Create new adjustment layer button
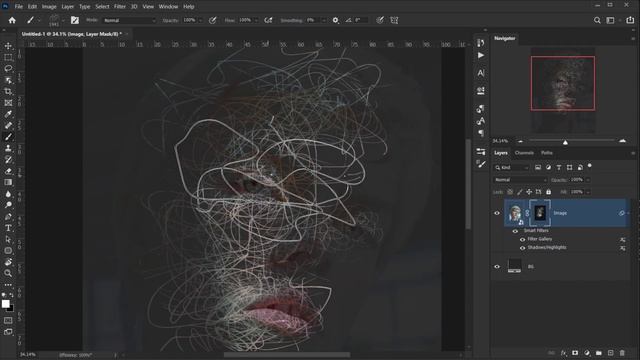 [x=587, y=353]
